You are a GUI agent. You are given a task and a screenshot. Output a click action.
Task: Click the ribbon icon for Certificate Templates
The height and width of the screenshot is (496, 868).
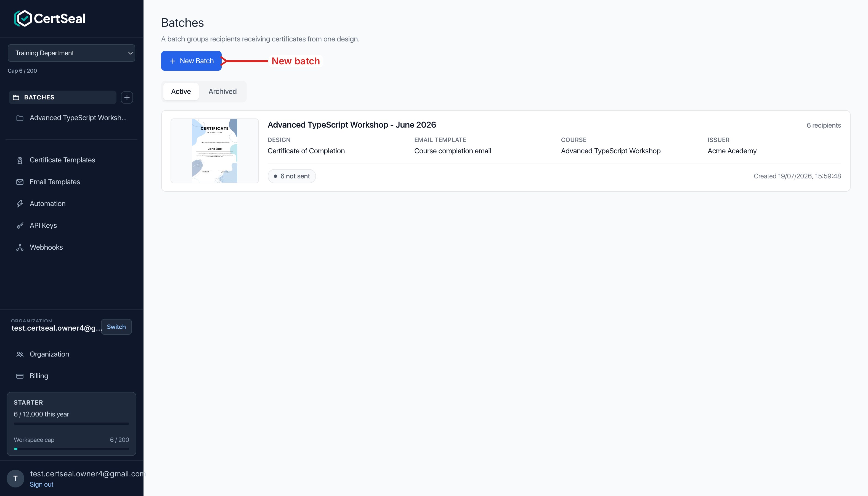click(x=20, y=160)
